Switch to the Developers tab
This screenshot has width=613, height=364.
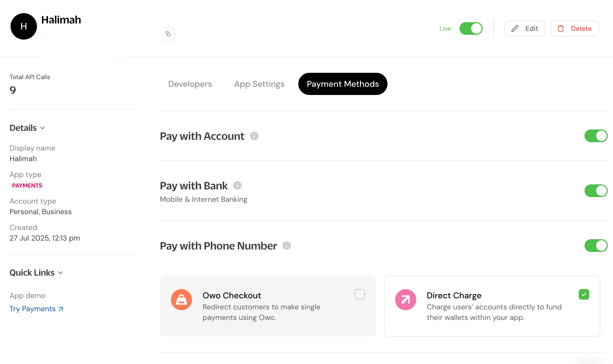pyautogui.click(x=190, y=84)
